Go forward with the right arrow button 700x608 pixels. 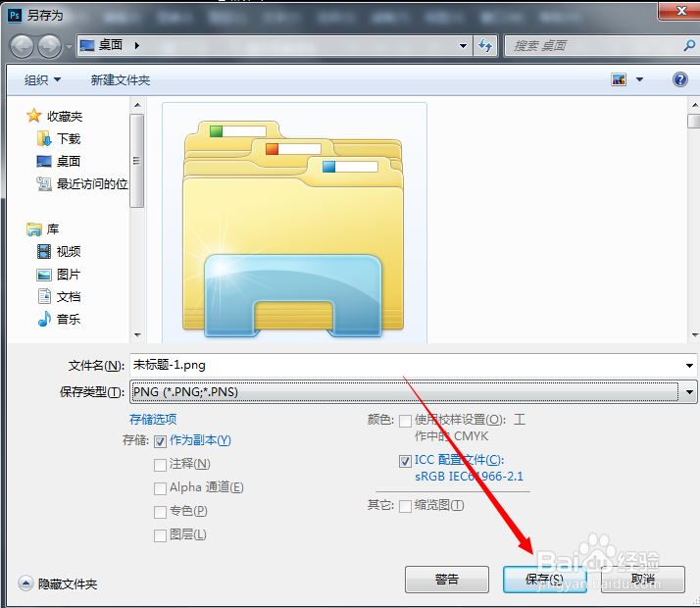(49, 46)
